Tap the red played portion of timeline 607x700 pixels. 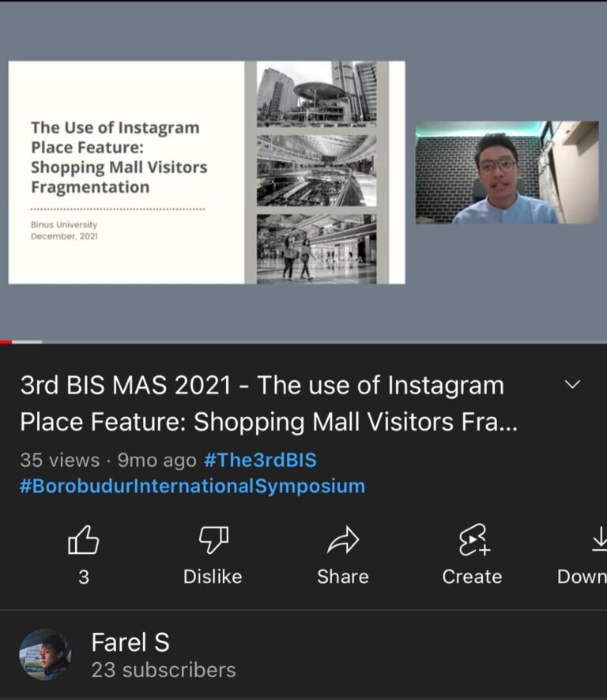pos(6,342)
